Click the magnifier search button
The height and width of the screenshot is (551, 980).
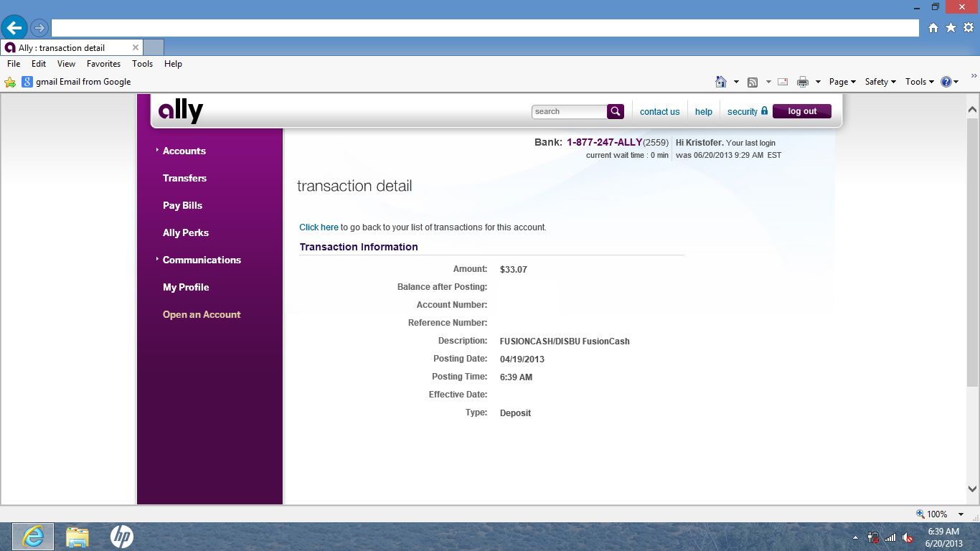point(616,111)
